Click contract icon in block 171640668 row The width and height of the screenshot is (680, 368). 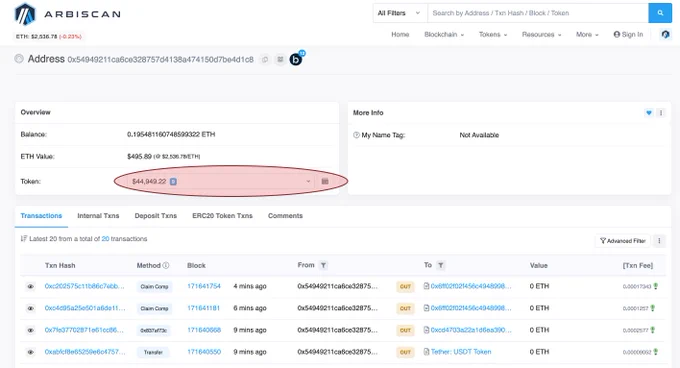pyautogui.click(x=426, y=330)
